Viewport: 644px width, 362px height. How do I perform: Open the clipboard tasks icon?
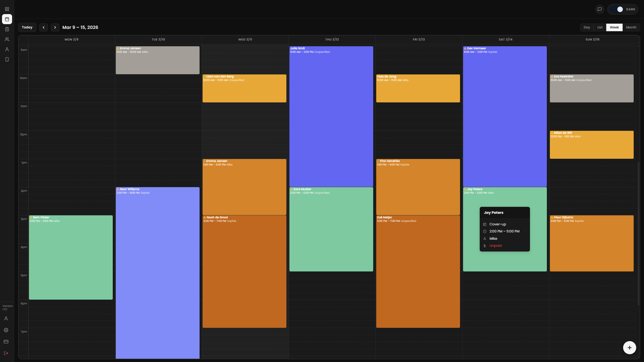(x=7, y=29)
